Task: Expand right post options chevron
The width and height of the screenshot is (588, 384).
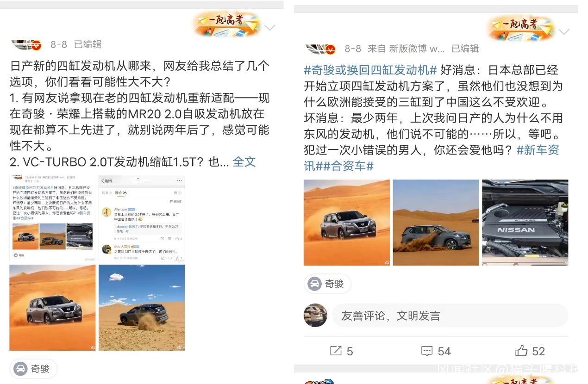Action: click(x=564, y=32)
